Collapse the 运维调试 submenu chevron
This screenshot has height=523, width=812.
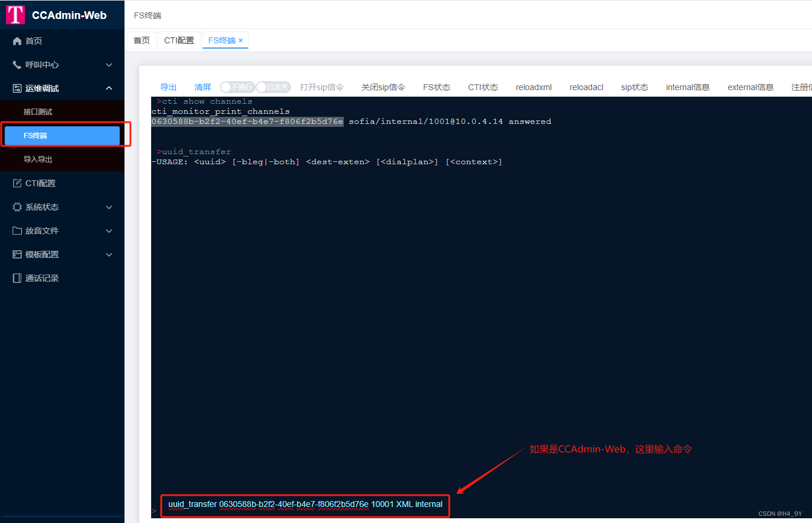(x=109, y=88)
